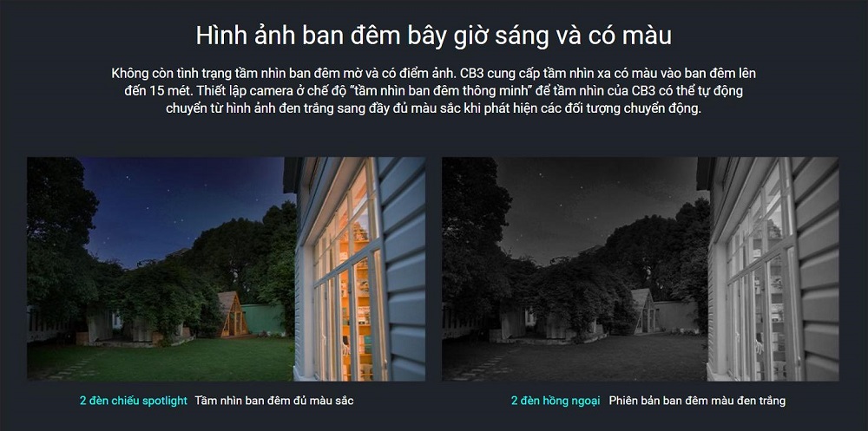The width and height of the screenshot is (868, 431).
Task: Click the green building behind the wooden hut
Action: [264, 319]
